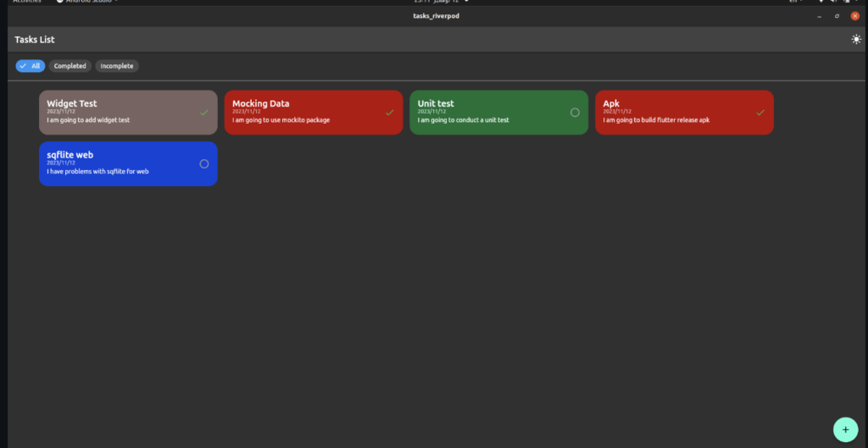Mark sqflite web task as complete

point(204,163)
